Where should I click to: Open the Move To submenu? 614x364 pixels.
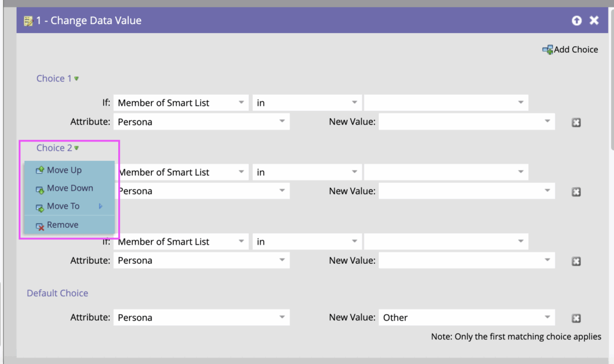point(63,206)
